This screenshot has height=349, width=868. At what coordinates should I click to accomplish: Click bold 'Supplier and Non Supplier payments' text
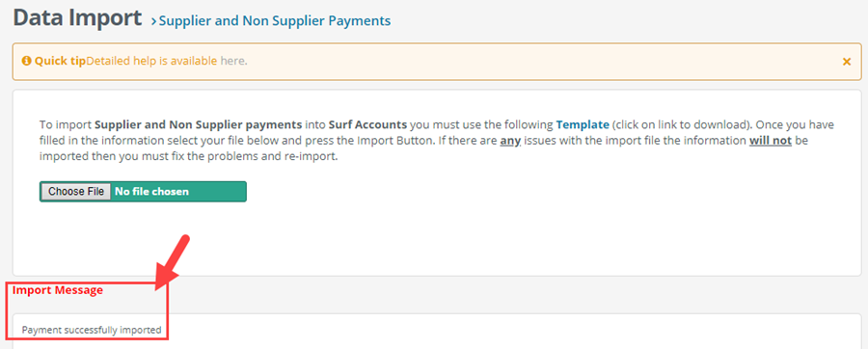coord(198,124)
